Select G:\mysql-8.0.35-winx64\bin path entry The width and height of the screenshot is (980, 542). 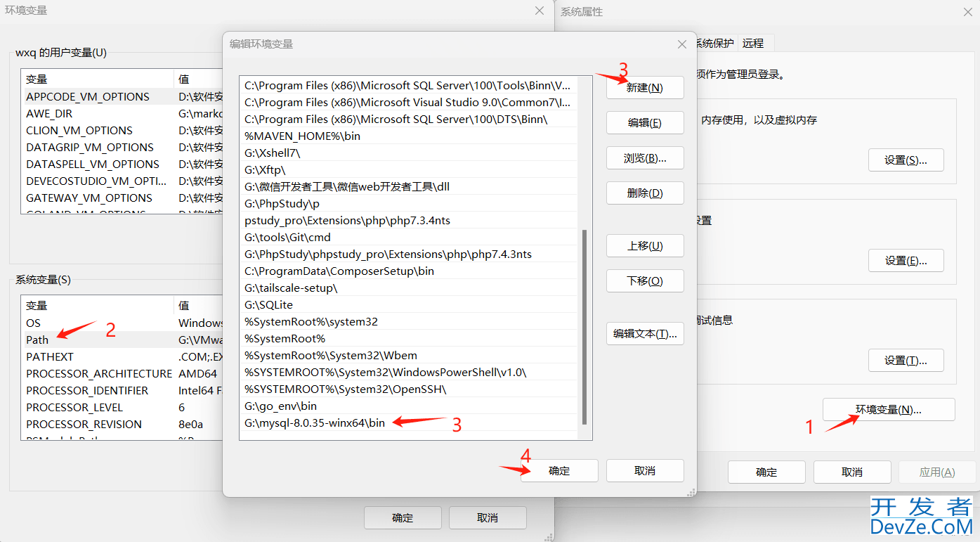409,423
